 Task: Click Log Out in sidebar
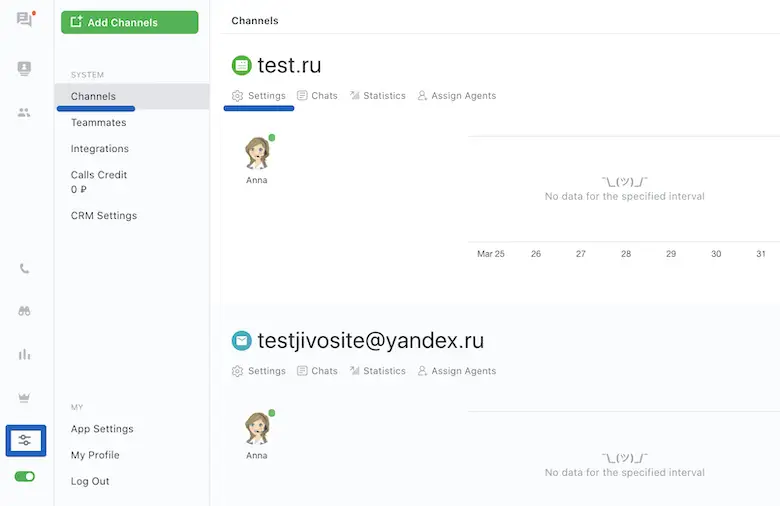pyautogui.click(x=90, y=481)
